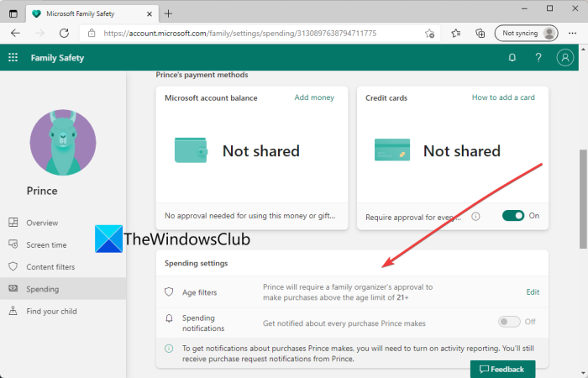
Task: Maximize the browser window
Action: point(549,8)
